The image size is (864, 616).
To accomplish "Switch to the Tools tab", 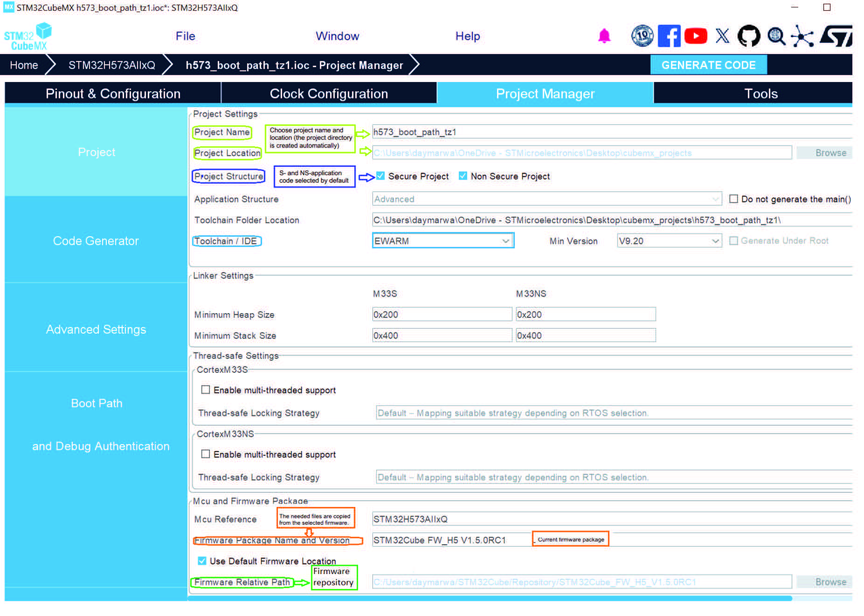I will coord(753,93).
